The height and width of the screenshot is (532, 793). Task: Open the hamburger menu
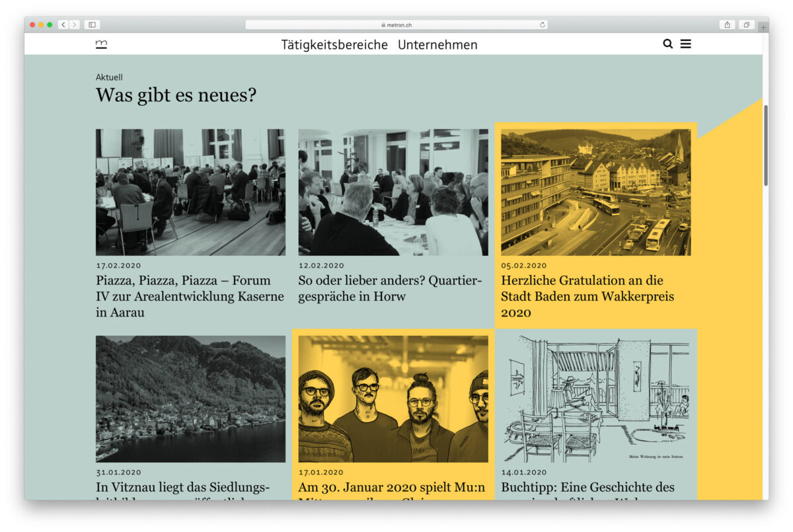686,44
